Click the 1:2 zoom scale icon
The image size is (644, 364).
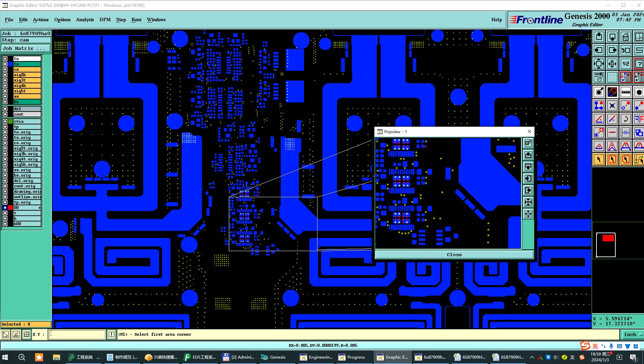click(626, 64)
